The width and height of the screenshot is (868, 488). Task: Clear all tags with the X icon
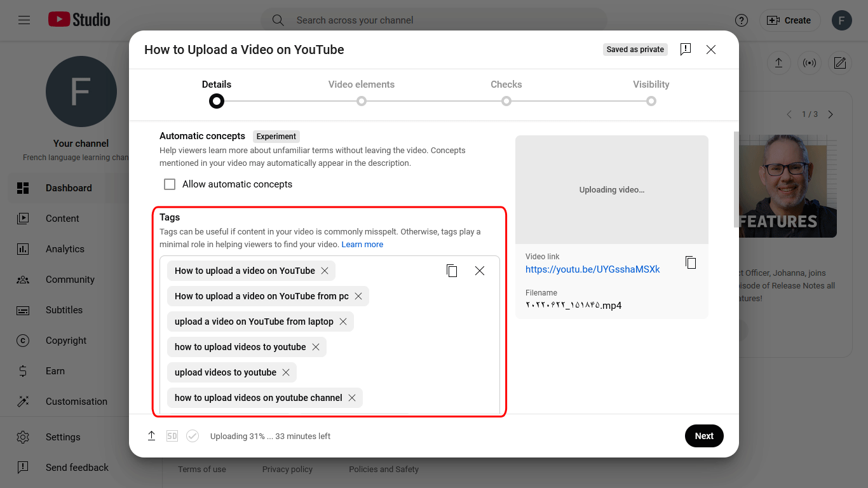pos(480,271)
